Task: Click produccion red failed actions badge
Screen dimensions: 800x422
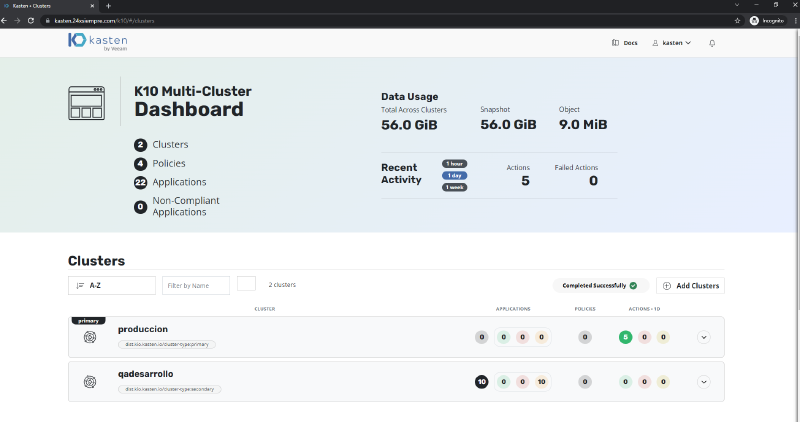Action: point(644,337)
